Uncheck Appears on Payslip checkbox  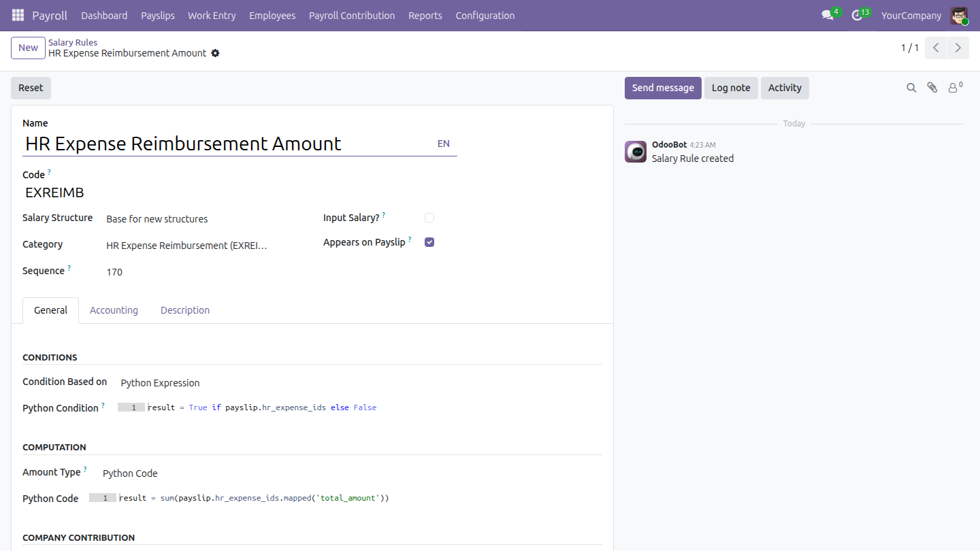pyautogui.click(x=429, y=242)
